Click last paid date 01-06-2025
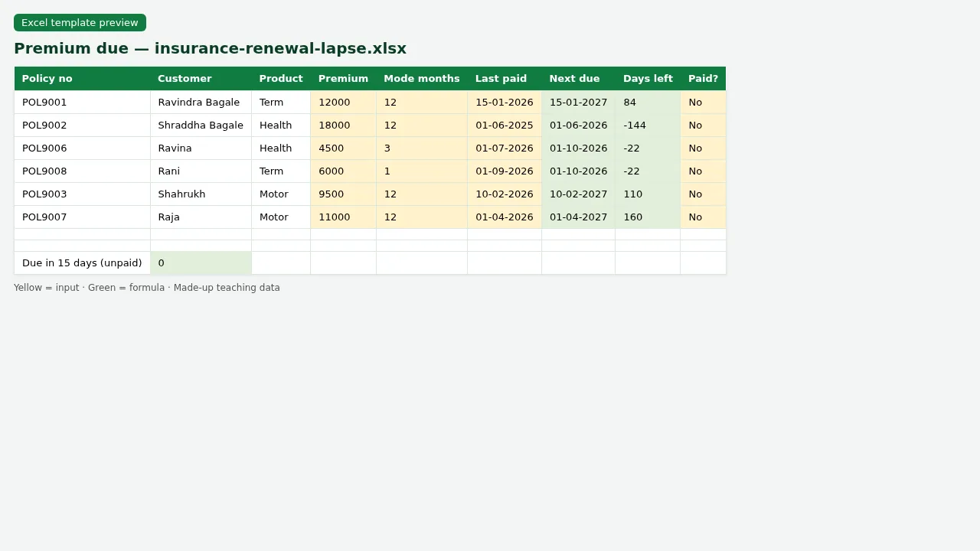This screenshot has width=980, height=551. tap(505, 126)
